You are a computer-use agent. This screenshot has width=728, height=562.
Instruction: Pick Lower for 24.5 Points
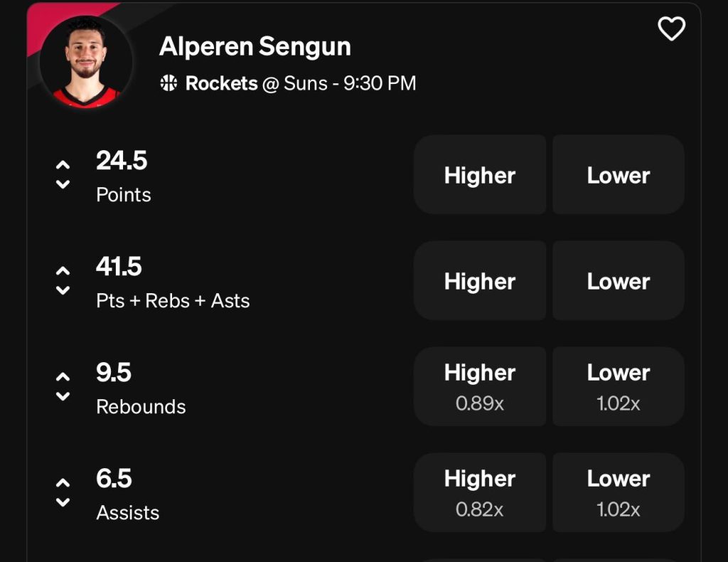[x=618, y=175]
